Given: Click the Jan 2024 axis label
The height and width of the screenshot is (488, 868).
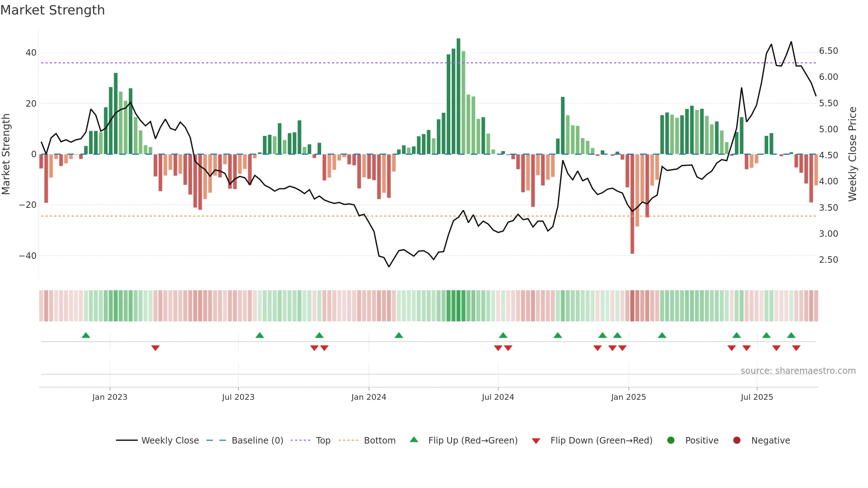Looking at the screenshot, I should click(369, 397).
